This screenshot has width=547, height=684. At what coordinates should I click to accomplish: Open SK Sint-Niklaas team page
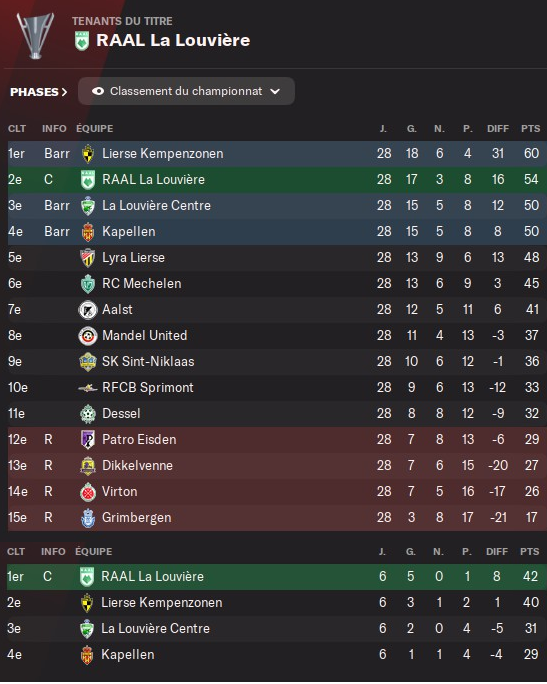click(x=148, y=362)
